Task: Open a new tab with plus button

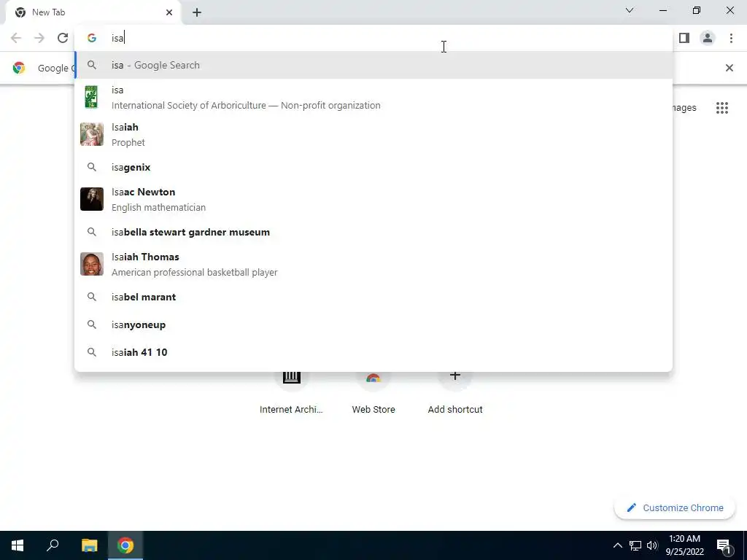Action: tap(197, 13)
